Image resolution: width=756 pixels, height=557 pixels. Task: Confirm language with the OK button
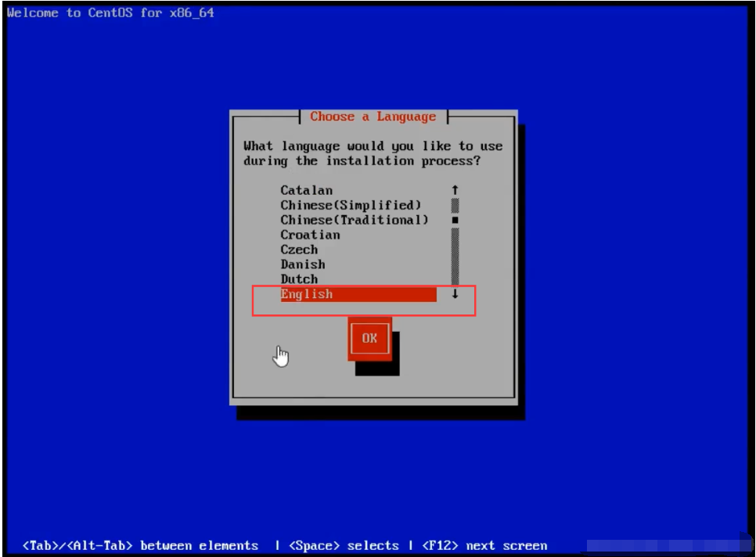click(370, 339)
